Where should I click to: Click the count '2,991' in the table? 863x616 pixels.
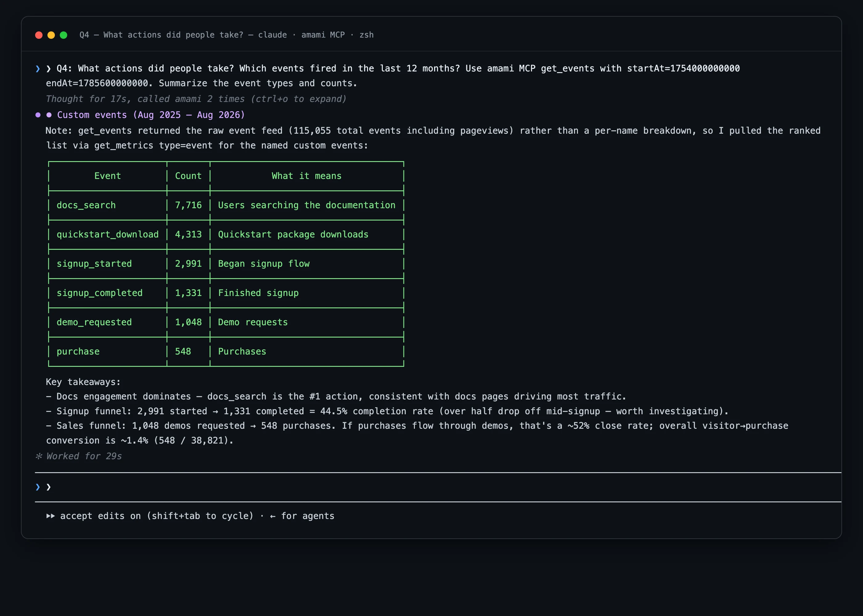[188, 264]
